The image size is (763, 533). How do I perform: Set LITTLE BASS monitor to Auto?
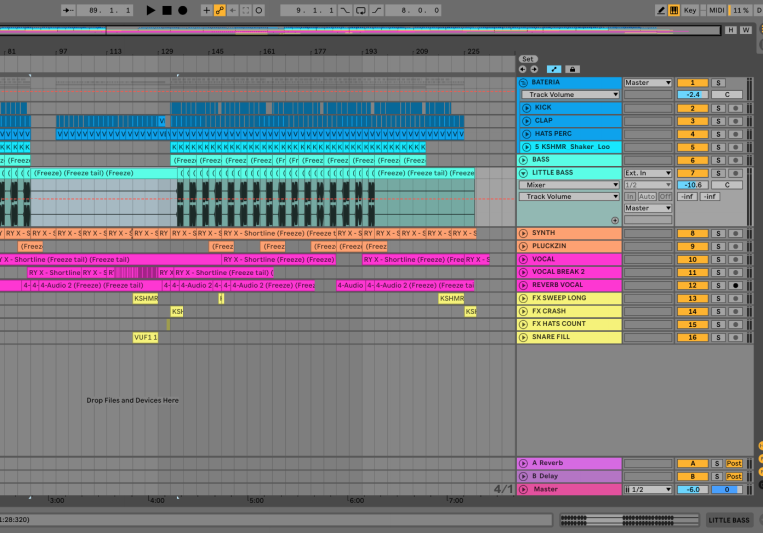[647, 197]
